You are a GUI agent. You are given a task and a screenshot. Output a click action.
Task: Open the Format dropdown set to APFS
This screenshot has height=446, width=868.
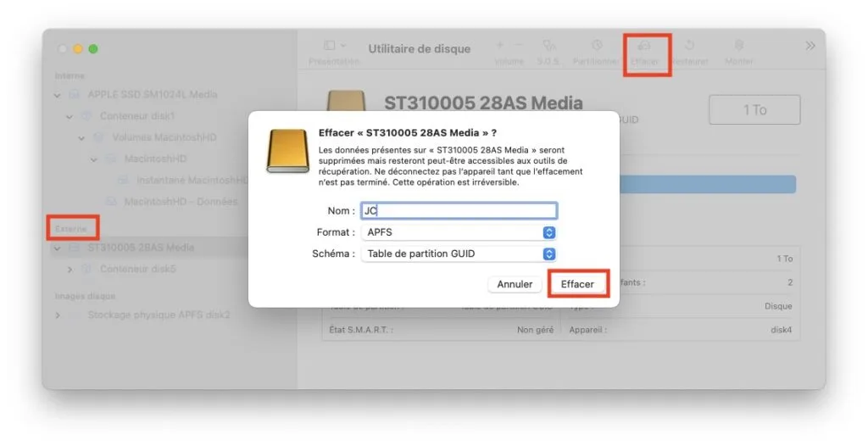click(x=459, y=232)
